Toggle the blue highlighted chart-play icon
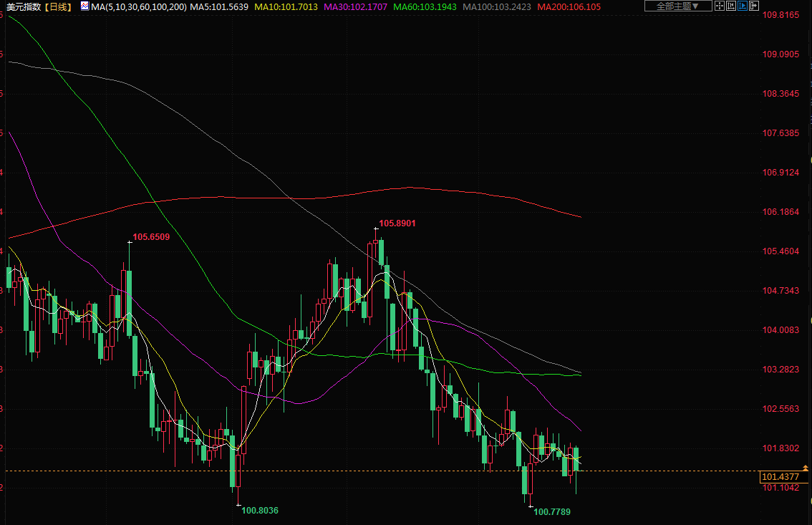812x525 pixels. (x=743, y=6)
